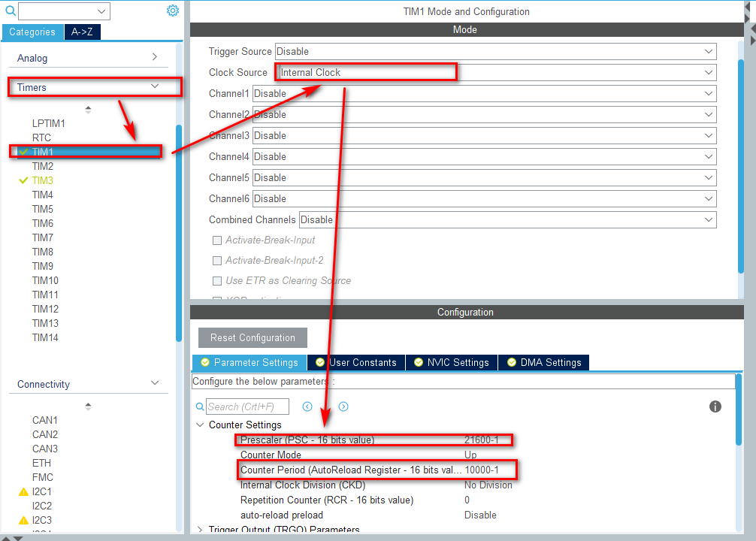Open the Channel1 dropdown
Viewport: 756px width, 541px height.
485,93
